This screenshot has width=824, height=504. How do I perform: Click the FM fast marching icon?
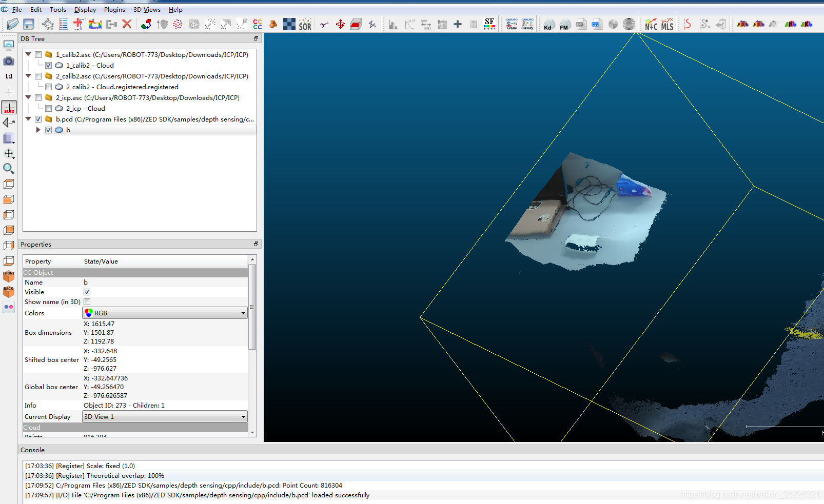pos(565,24)
